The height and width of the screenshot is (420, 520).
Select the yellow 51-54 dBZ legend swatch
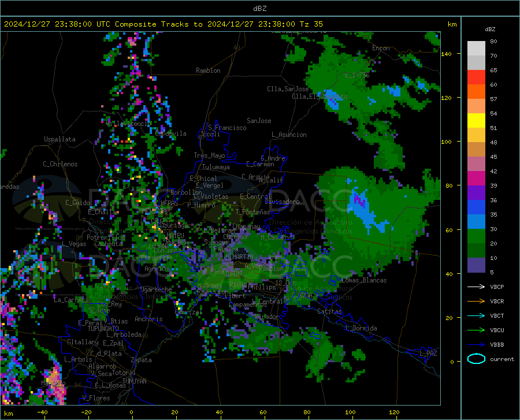pyautogui.click(x=476, y=121)
